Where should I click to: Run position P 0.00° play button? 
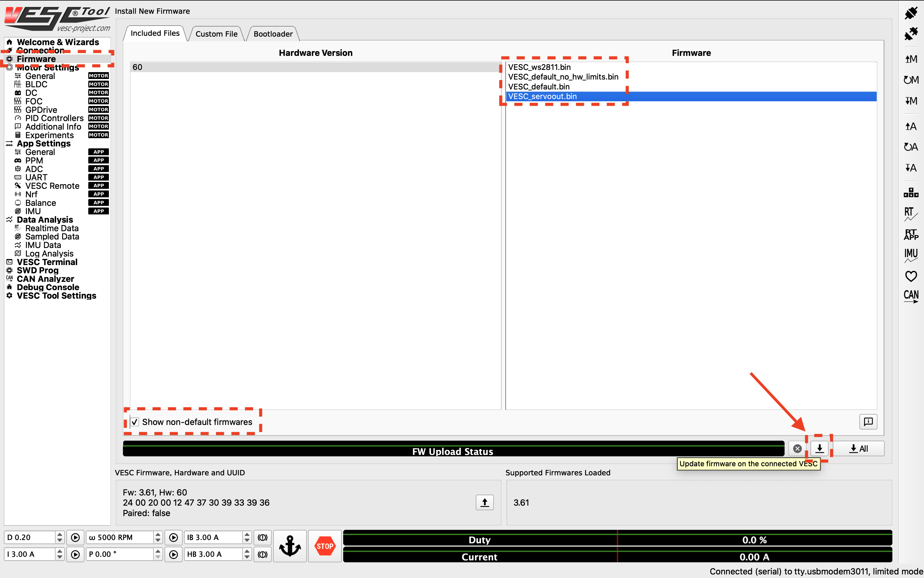(x=173, y=554)
